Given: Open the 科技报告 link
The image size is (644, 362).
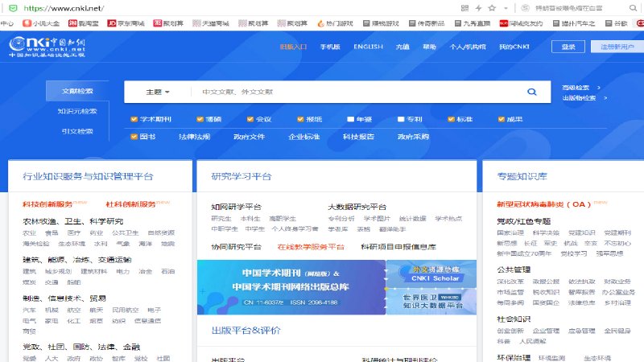Looking at the screenshot, I should pos(358,137).
